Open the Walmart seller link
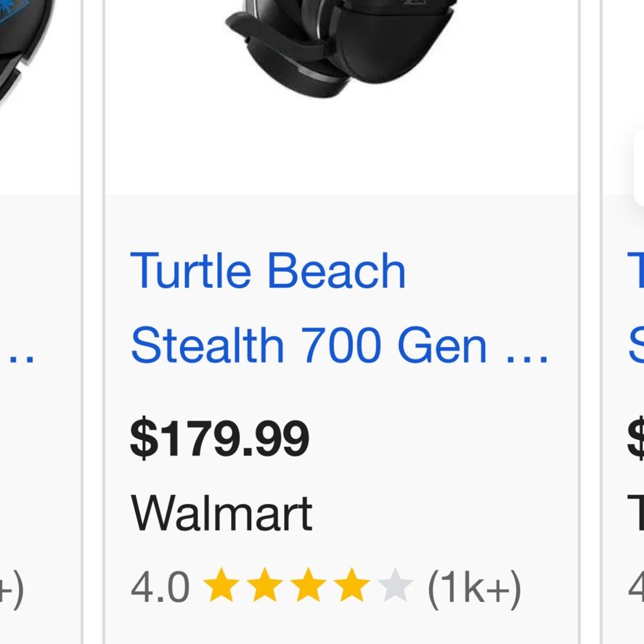The width and height of the screenshot is (644, 644). point(221,513)
